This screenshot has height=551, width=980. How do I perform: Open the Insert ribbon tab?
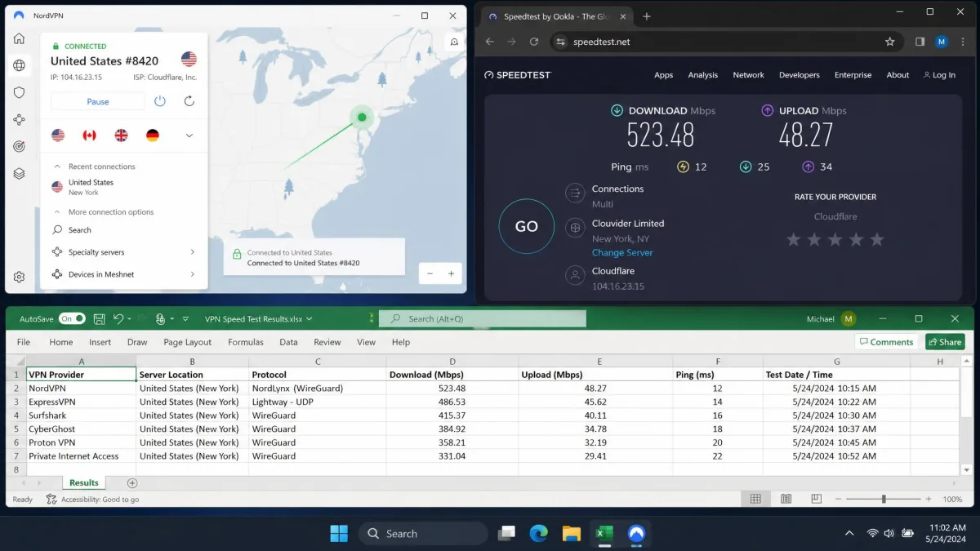[x=100, y=342]
